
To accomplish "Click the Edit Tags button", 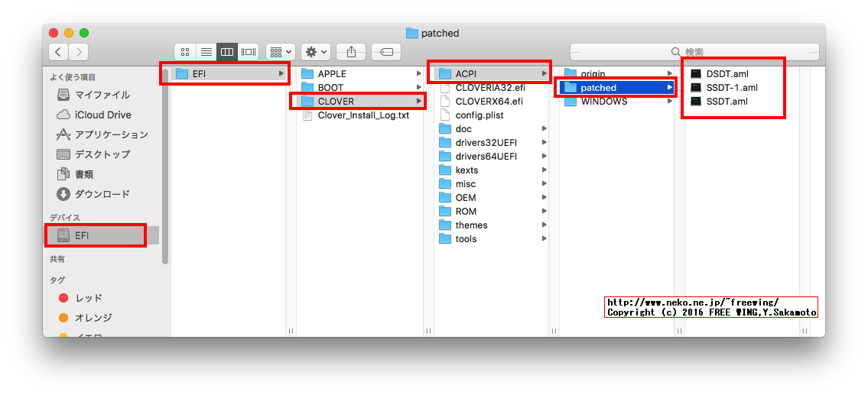I will (x=386, y=52).
